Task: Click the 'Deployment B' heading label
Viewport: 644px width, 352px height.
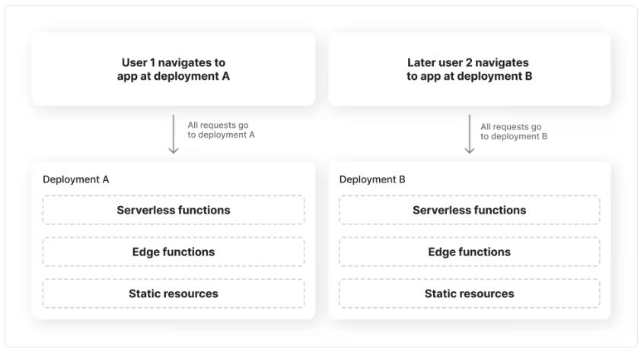Action: (372, 179)
